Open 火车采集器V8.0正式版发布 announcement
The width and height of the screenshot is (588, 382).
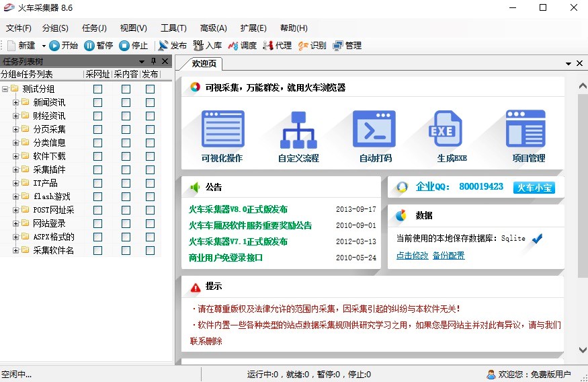pyautogui.click(x=238, y=209)
